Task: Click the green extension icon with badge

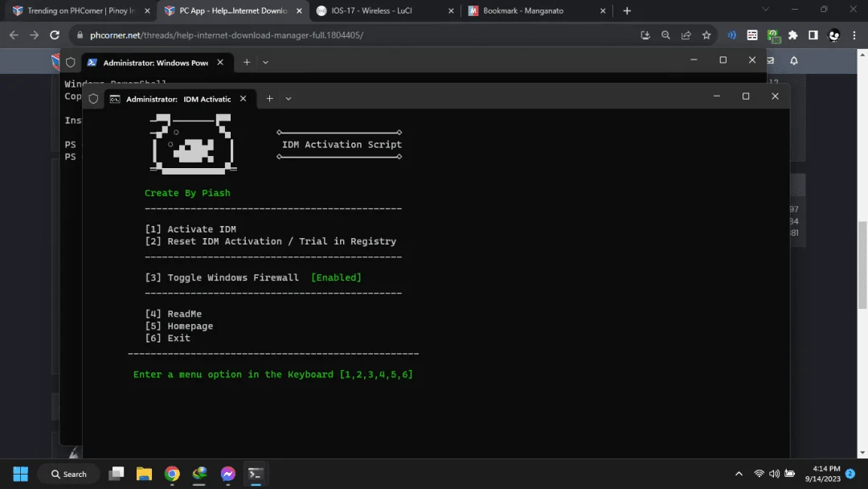Action: (x=773, y=36)
